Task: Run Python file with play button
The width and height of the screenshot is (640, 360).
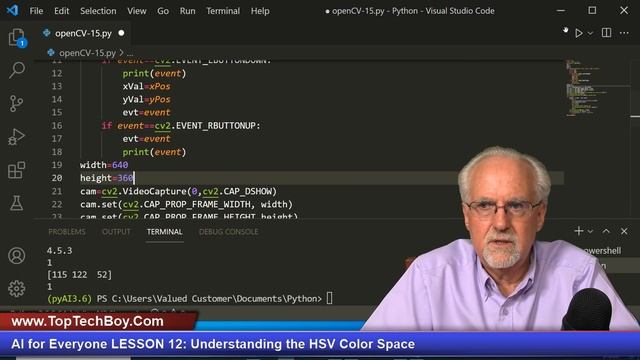Action: tap(578, 33)
